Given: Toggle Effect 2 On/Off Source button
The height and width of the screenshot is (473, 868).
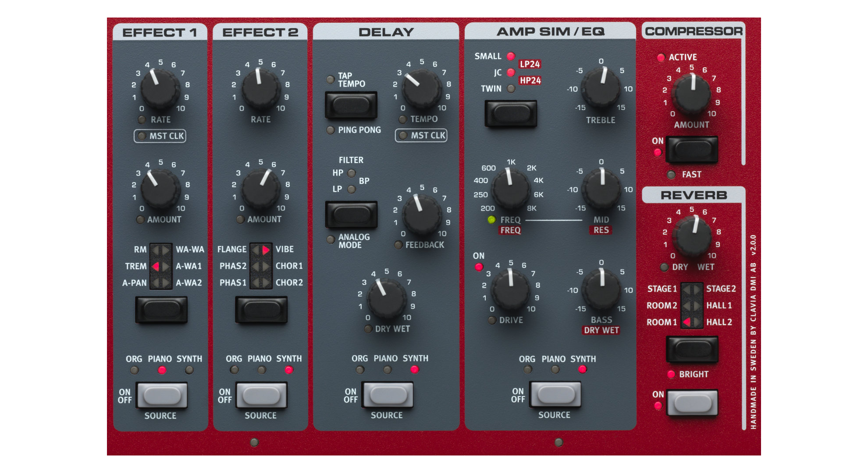Looking at the screenshot, I should click(x=261, y=395).
